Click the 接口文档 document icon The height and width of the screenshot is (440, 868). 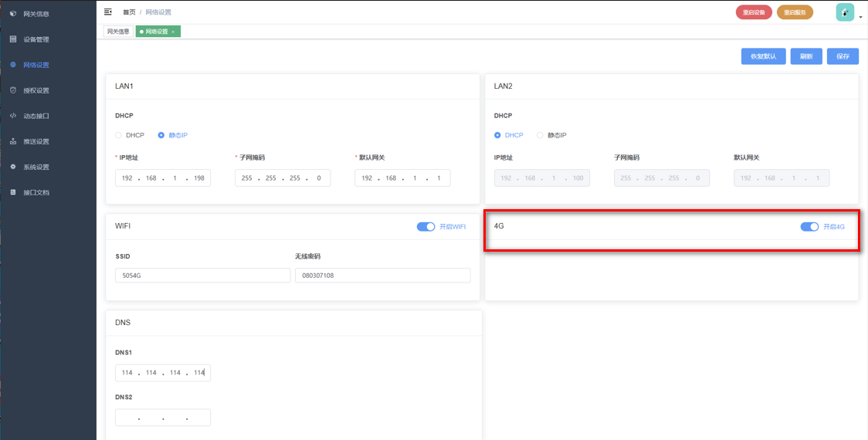pos(13,192)
